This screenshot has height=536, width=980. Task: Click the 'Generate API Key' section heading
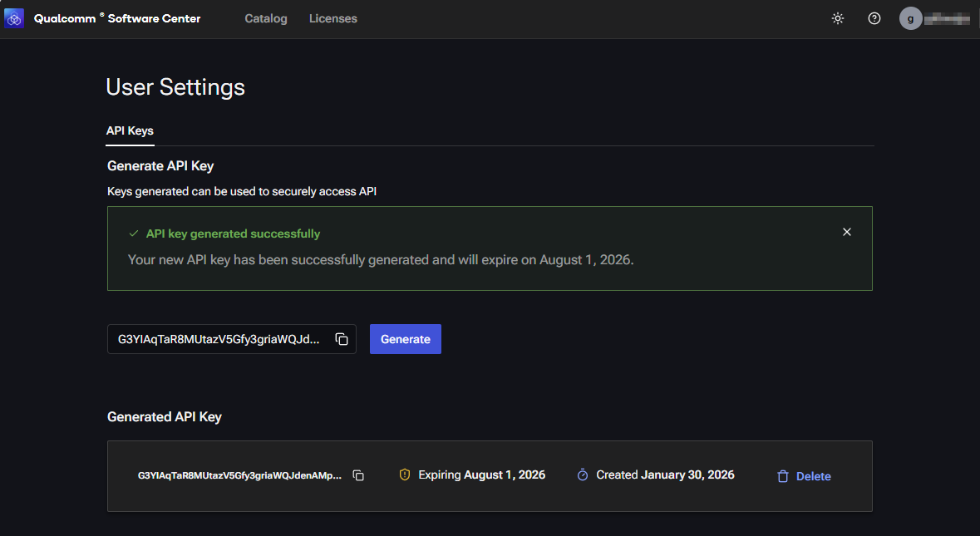160,166
